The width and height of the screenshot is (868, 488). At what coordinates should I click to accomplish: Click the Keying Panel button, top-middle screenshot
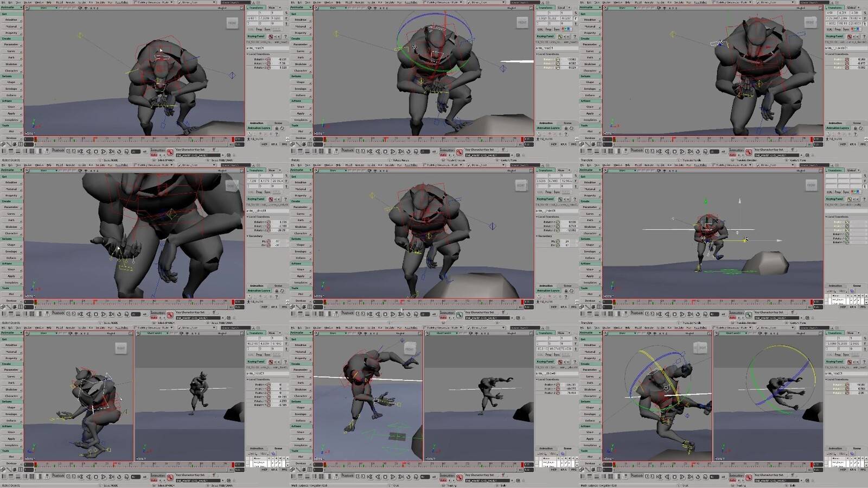tap(545, 36)
